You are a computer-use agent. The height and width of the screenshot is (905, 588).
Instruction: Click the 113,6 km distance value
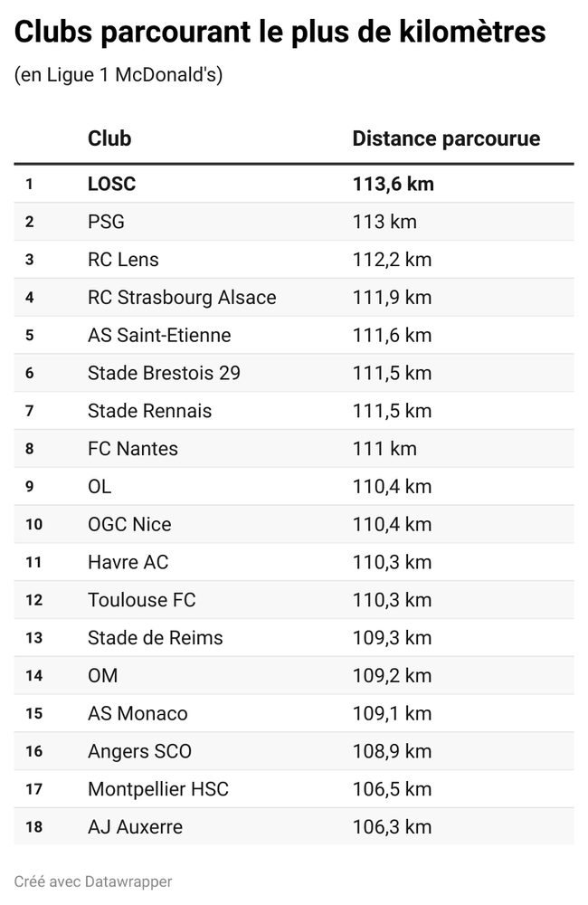point(393,184)
